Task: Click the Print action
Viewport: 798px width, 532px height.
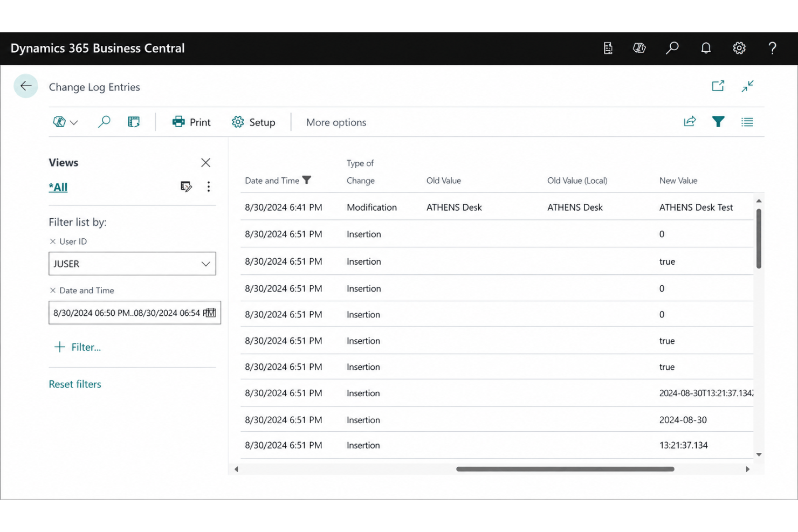Action: point(191,122)
